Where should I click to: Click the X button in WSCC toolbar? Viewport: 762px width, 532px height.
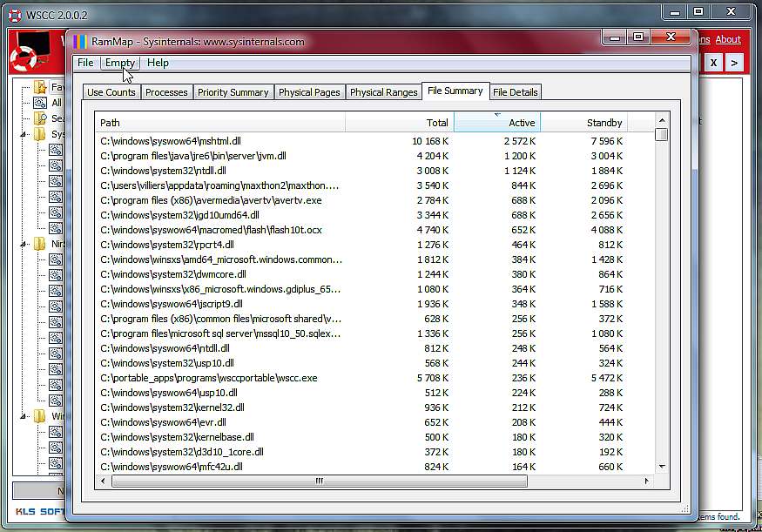[x=713, y=63]
